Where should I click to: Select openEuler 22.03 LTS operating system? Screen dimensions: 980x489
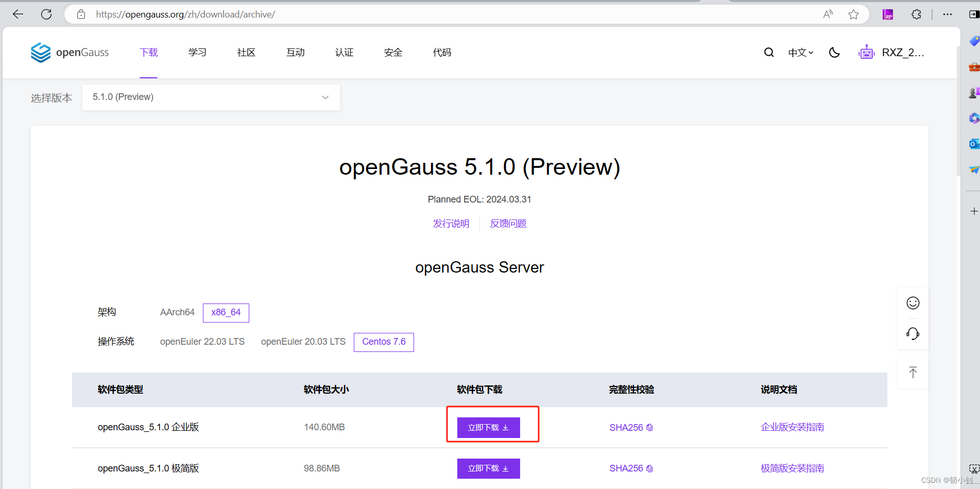click(x=202, y=342)
